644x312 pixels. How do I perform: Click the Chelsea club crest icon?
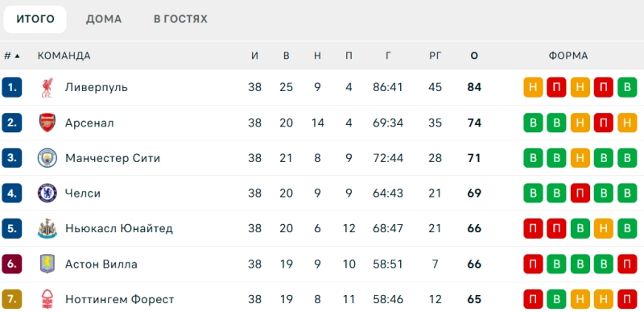(x=47, y=193)
